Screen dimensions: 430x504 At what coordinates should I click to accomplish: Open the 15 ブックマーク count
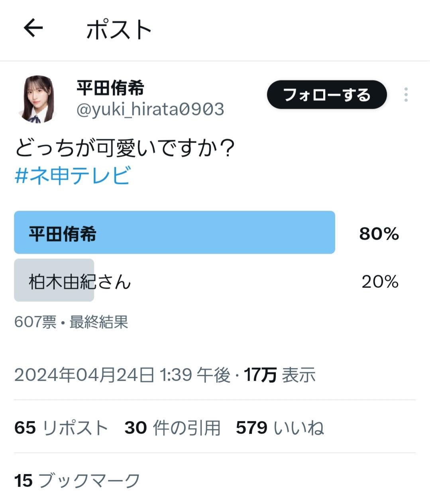(x=77, y=481)
